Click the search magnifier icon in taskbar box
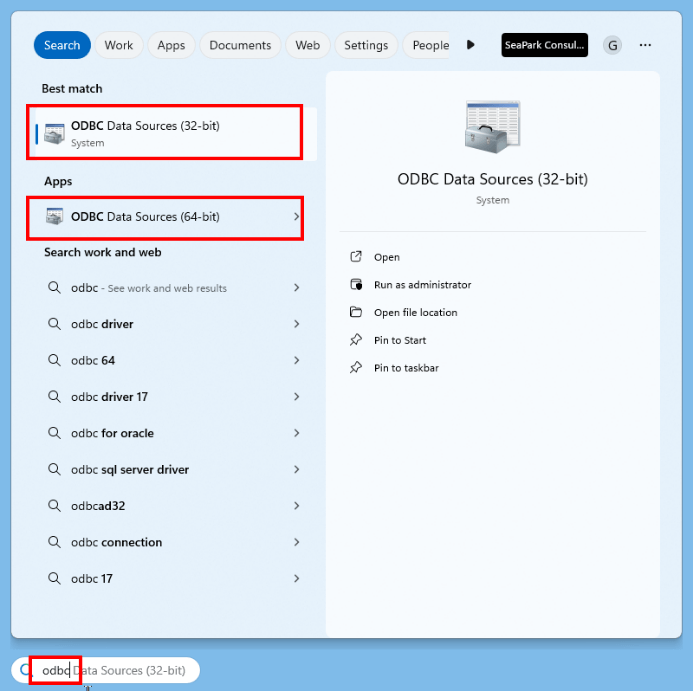This screenshot has height=691, width=693. [x=25, y=670]
